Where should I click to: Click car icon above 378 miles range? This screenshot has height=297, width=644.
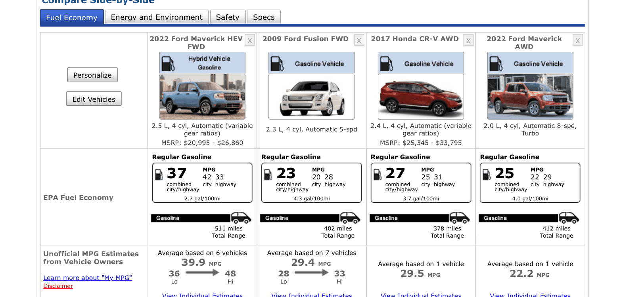[x=460, y=218]
